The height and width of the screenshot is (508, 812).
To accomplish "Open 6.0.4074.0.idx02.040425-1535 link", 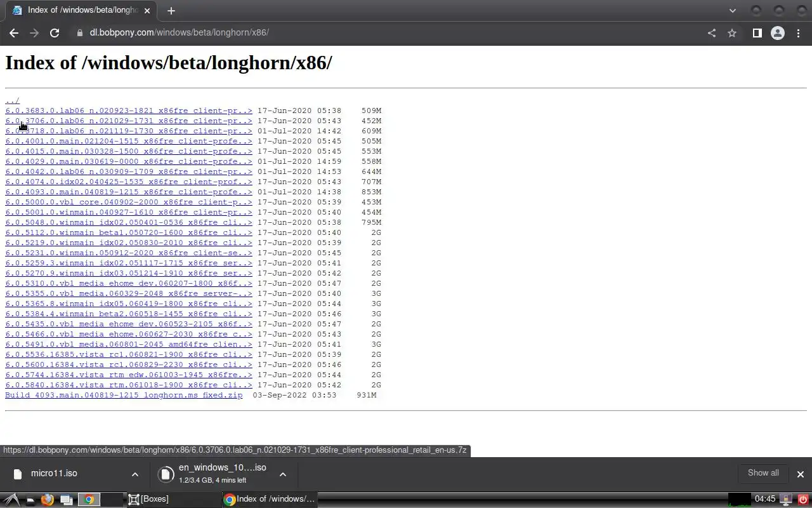I will (x=129, y=182).
